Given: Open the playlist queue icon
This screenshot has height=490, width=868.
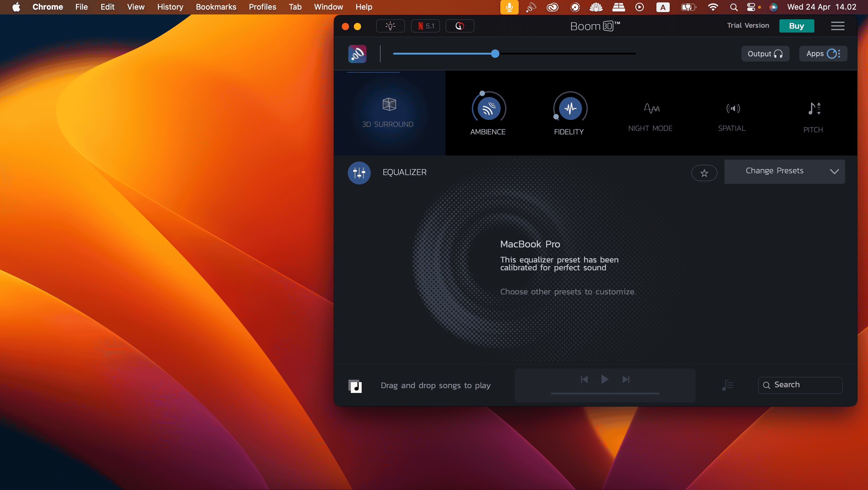Looking at the screenshot, I should tap(728, 385).
